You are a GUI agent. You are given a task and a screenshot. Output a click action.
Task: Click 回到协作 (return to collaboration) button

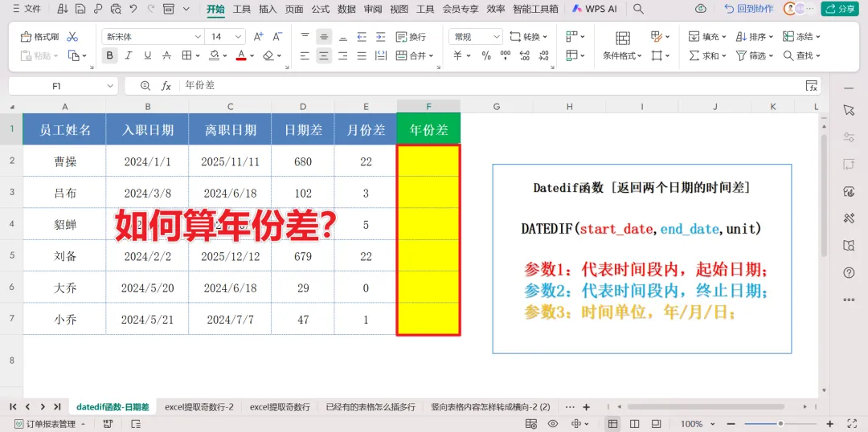[750, 9]
